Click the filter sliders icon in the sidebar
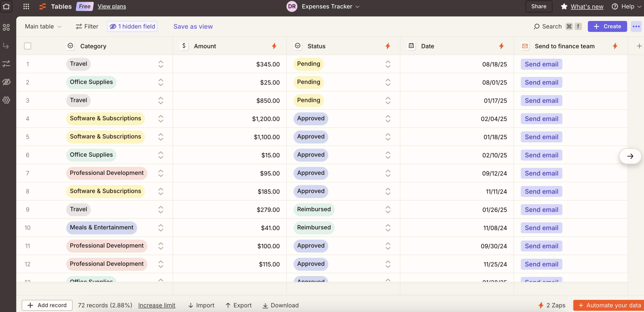Screen dimensions: 644x312 [6, 64]
